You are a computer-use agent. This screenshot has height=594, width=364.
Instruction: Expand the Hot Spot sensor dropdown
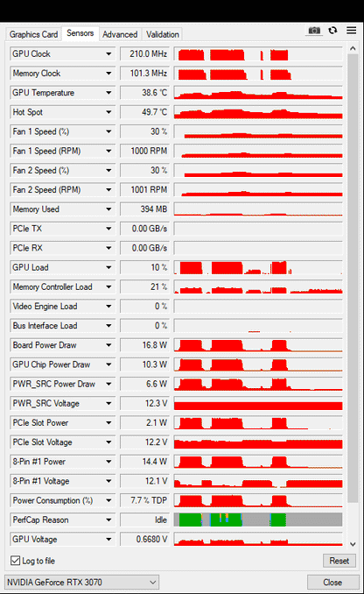pyautogui.click(x=108, y=112)
